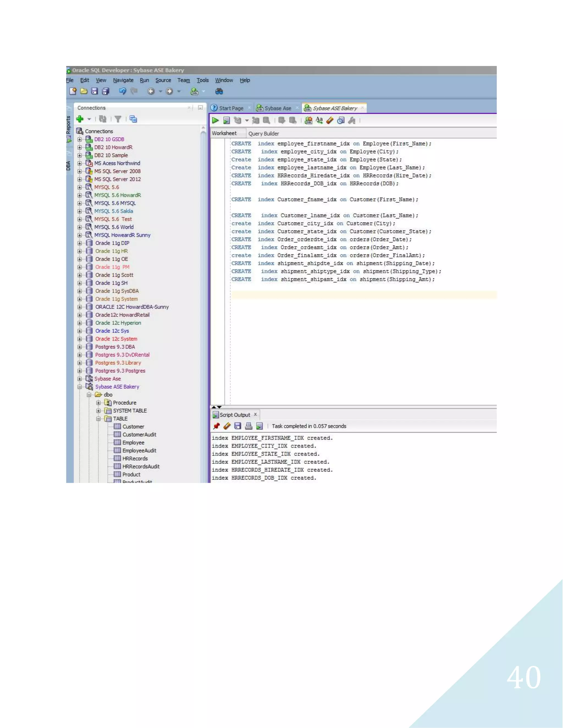This screenshot has height=728, width=563.
Task: Click the Run Script icon in worksheet toolbar
Action: click(227, 120)
